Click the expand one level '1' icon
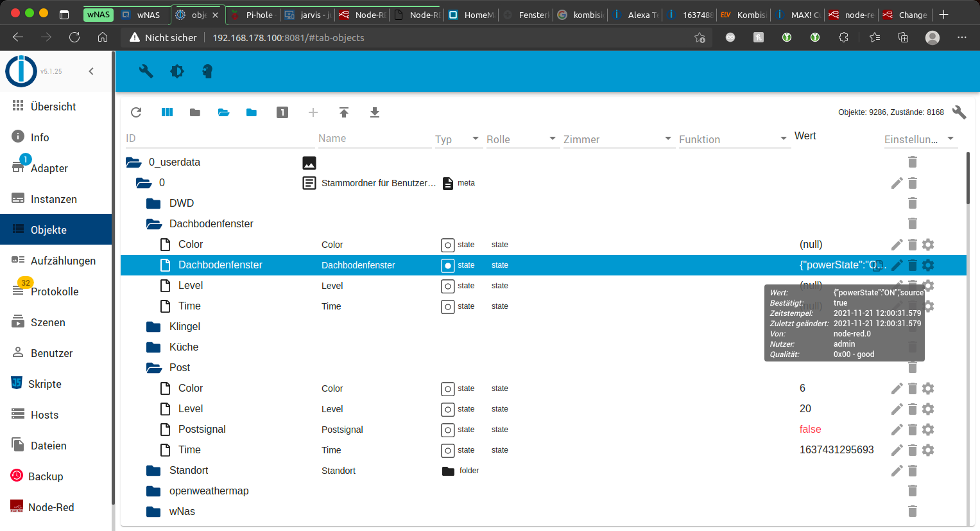The width and height of the screenshot is (980, 531). click(282, 112)
